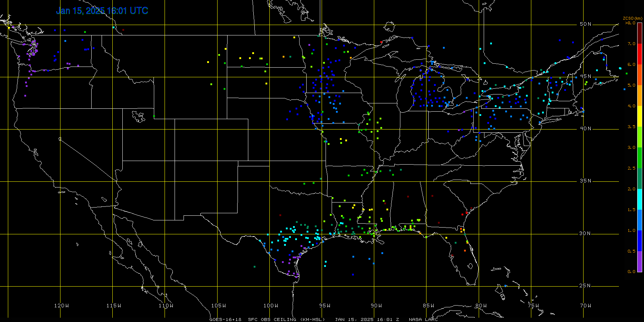644x322 pixels.
Task: Click the 45N latitude label
Action: click(x=585, y=76)
